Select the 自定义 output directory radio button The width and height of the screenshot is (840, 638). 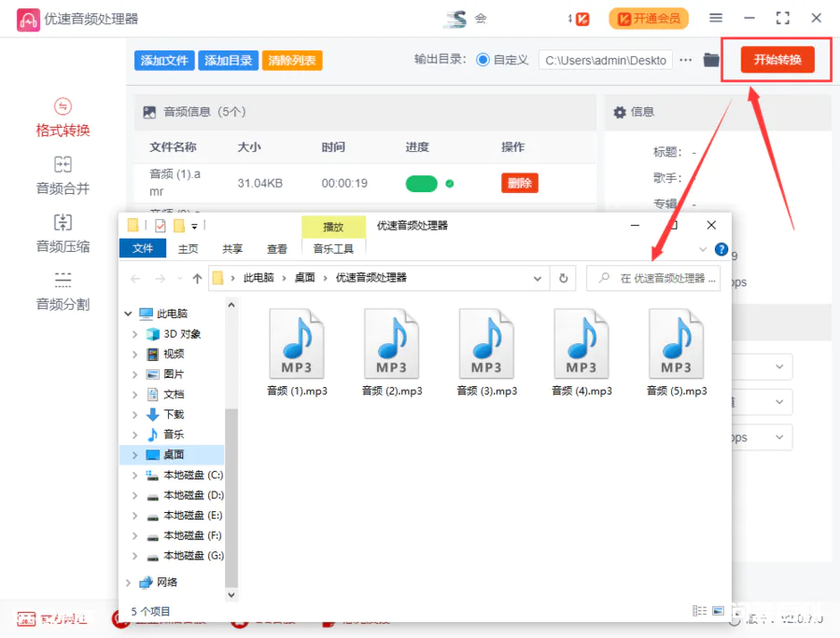click(x=483, y=60)
